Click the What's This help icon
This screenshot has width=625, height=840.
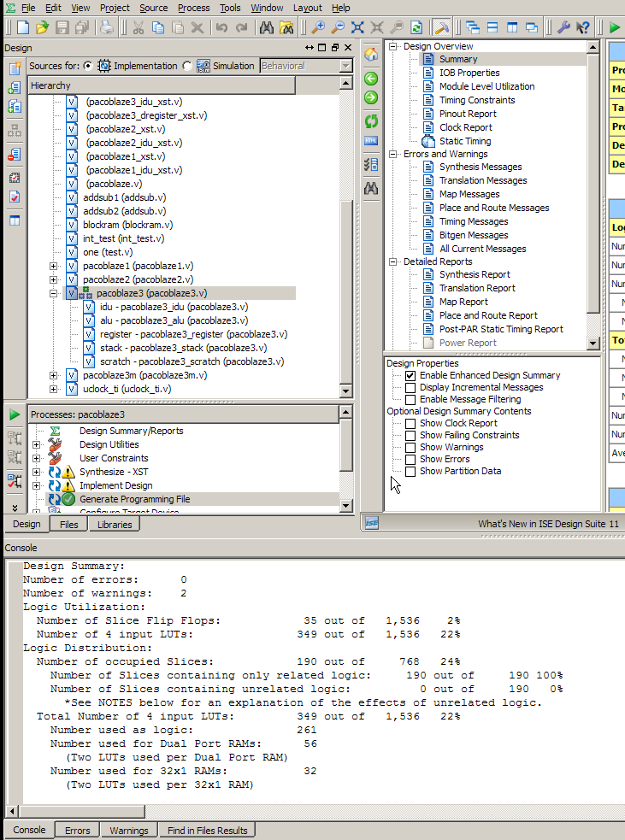click(582, 27)
